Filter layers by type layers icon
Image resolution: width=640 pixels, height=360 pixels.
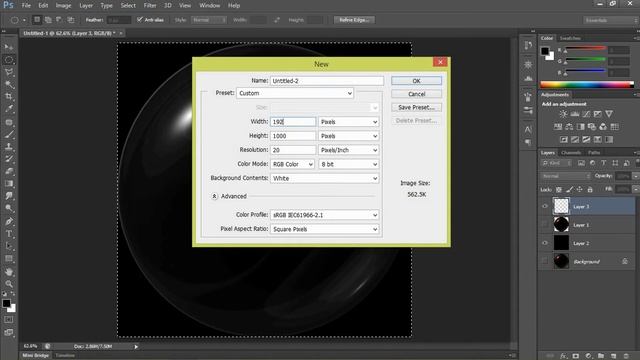[x=604, y=163]
